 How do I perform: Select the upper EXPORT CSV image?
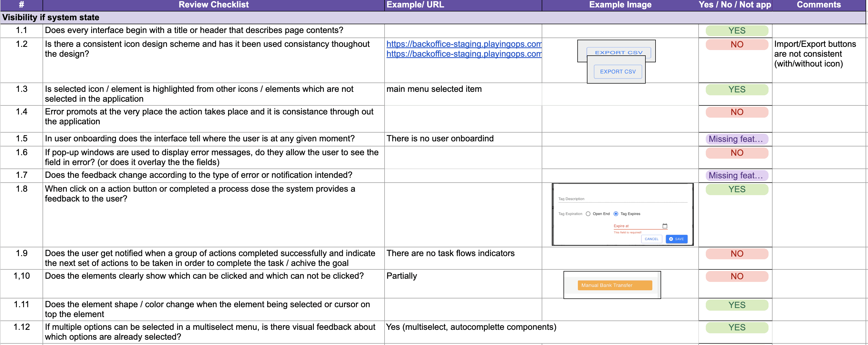tap(618, 52)
